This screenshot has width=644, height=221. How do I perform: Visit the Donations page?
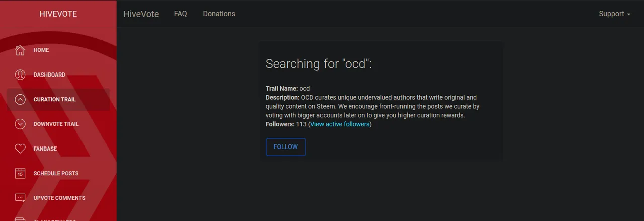(x=219, y=14)
